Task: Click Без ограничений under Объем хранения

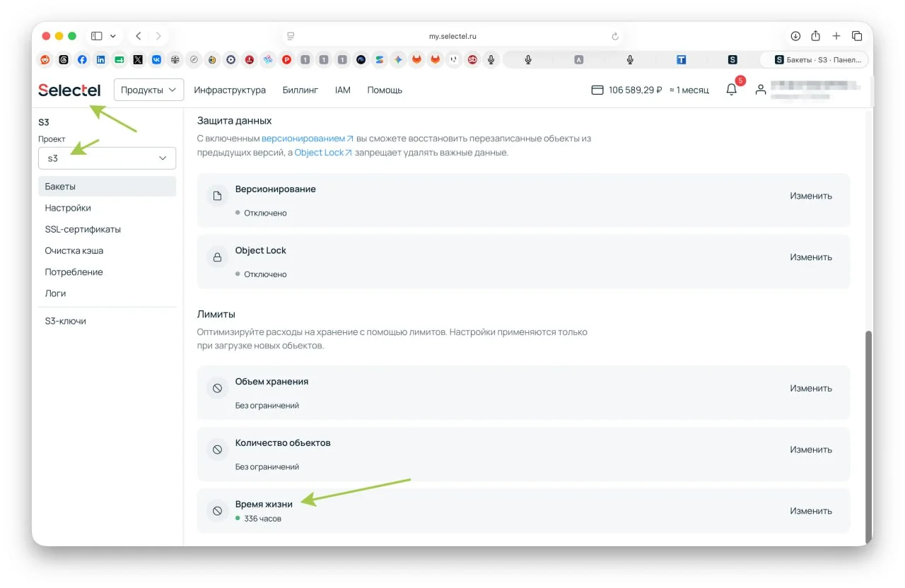Action: [x=267, y=406]
